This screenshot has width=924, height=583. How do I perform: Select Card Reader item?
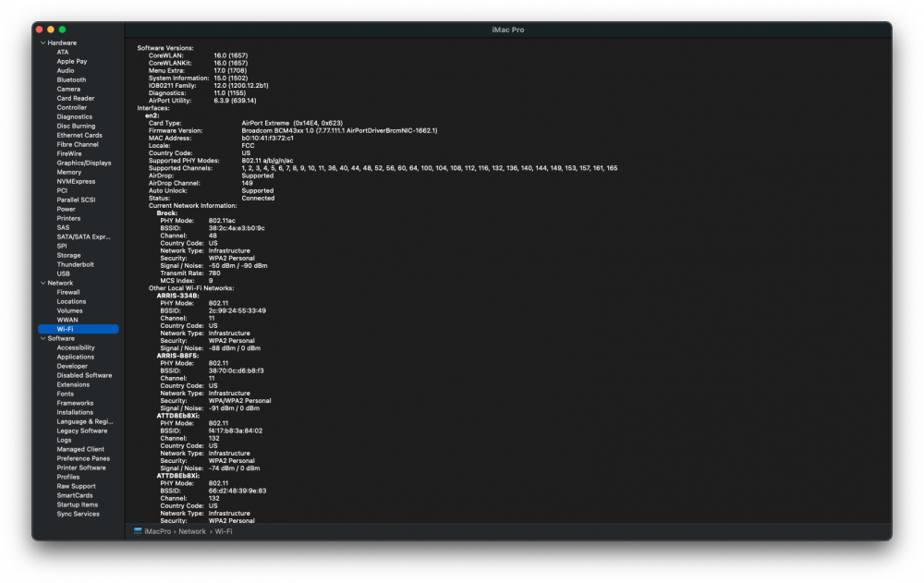pyautogui.click(x=76, y=99)
